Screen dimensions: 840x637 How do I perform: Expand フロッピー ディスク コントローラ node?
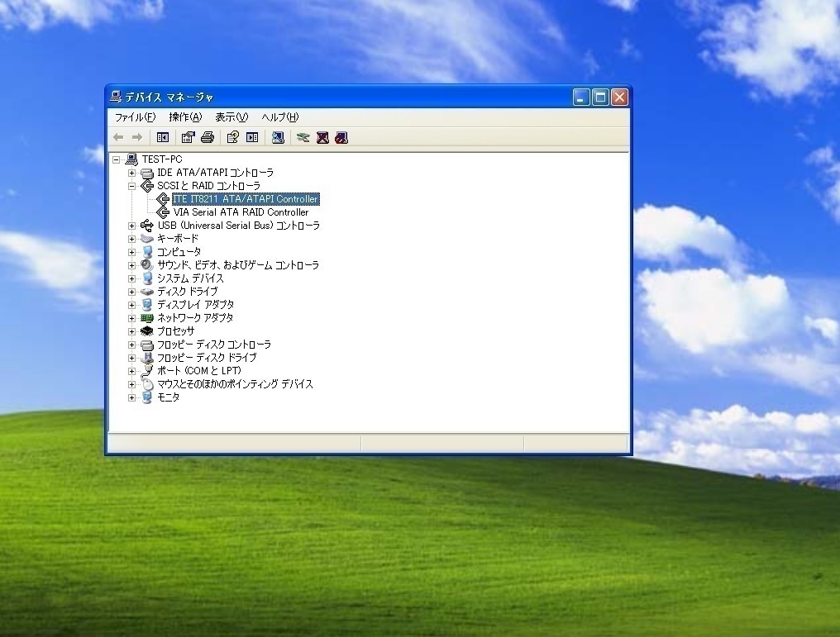(131, 345)
